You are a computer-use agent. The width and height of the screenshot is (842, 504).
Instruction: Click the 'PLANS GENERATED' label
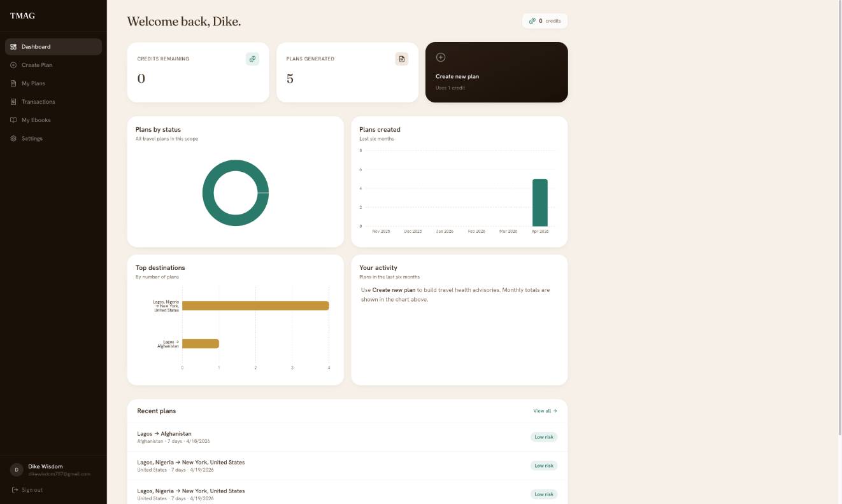[310, 59]
